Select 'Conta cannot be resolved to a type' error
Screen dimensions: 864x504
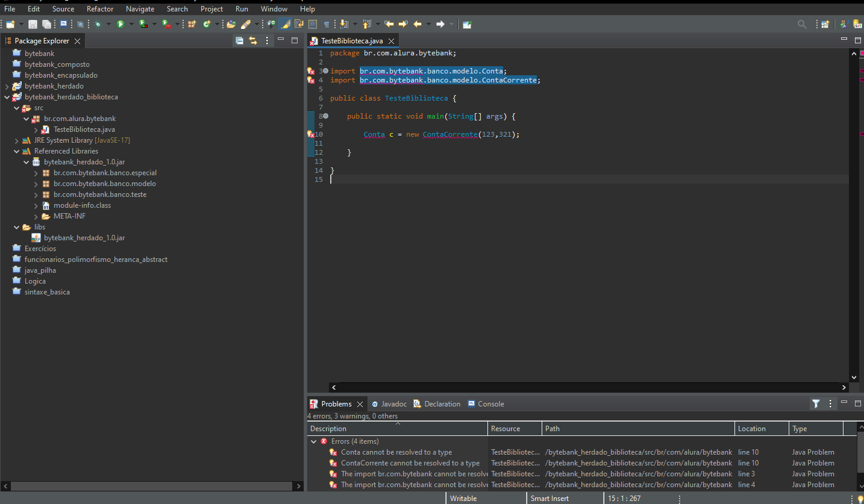click(x=396, y=452)
